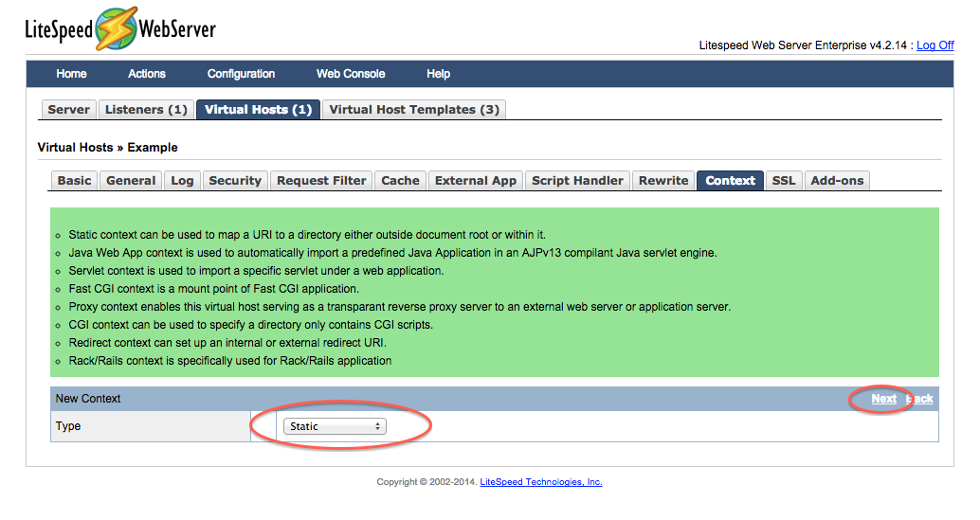Open the Add-ons tab
Viewport: 980px width, 520px height.
[837, 180]
